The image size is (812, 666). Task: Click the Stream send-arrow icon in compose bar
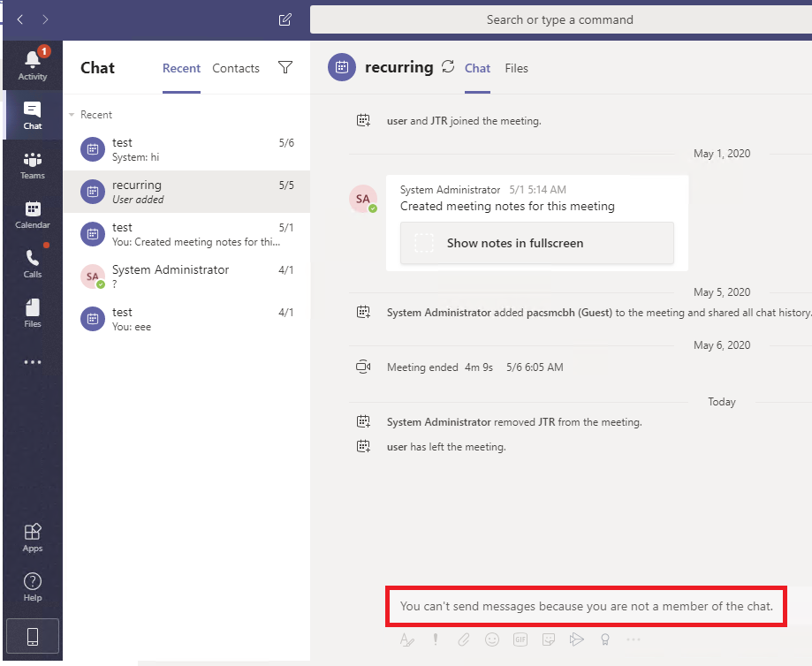[x=576, y=640]
